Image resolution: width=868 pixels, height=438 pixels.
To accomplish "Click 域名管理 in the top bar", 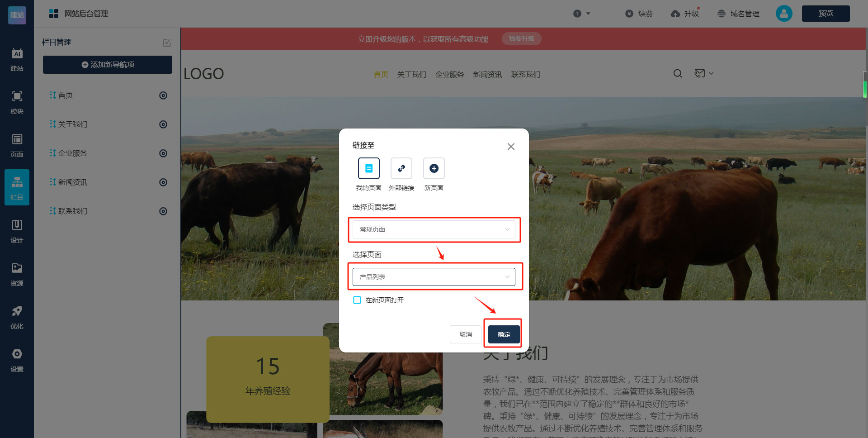I will [x=738, y=14].
